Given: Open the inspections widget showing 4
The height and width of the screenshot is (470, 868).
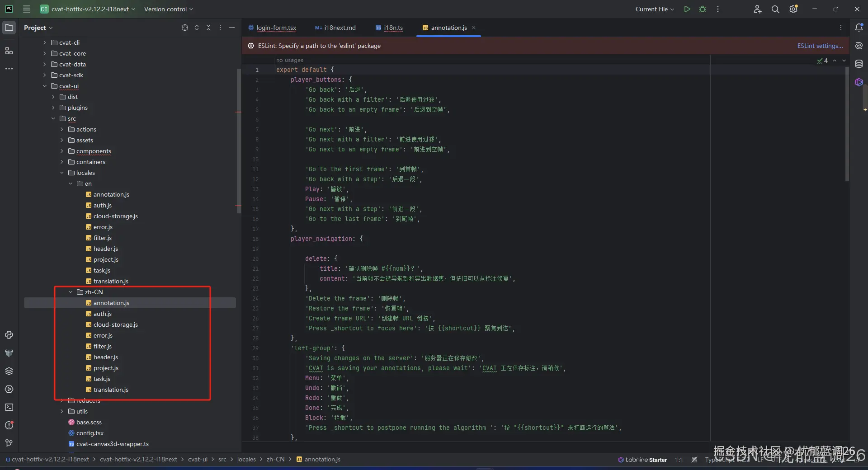Looking at the screenshot, I should pyautogui.click(x=822, y=61).
